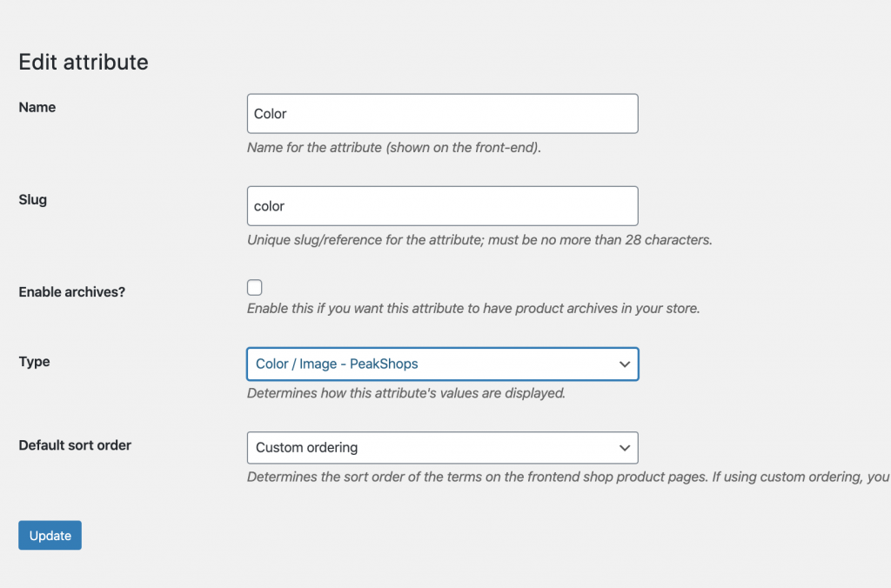Click the Update button
Image resolution: width=891 pixels, height=588 pixels.
(x=50, y=535)
